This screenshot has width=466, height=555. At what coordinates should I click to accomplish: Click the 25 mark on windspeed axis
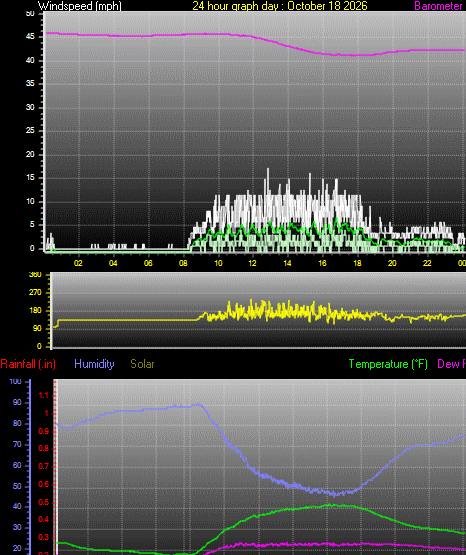(x=30, y=131)
